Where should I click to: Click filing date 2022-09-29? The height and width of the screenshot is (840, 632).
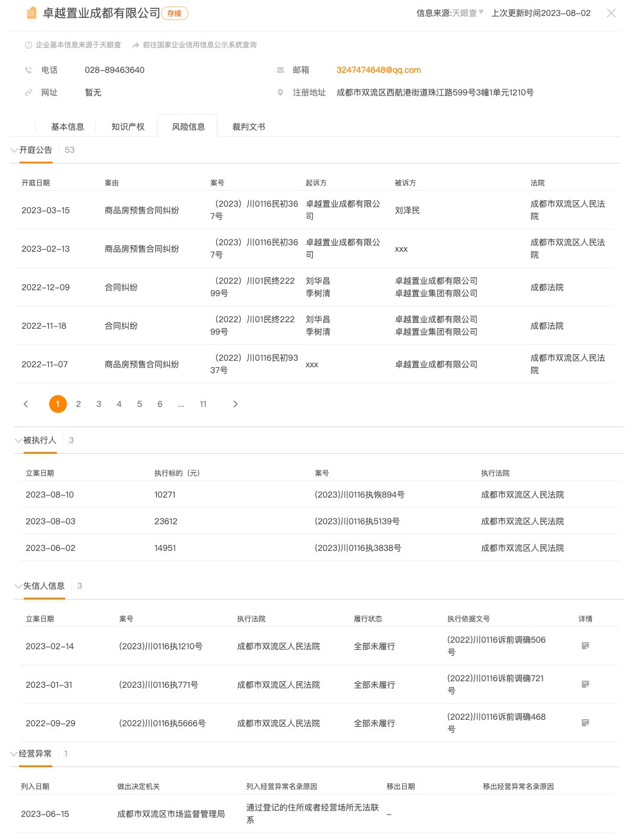(50, 723)
